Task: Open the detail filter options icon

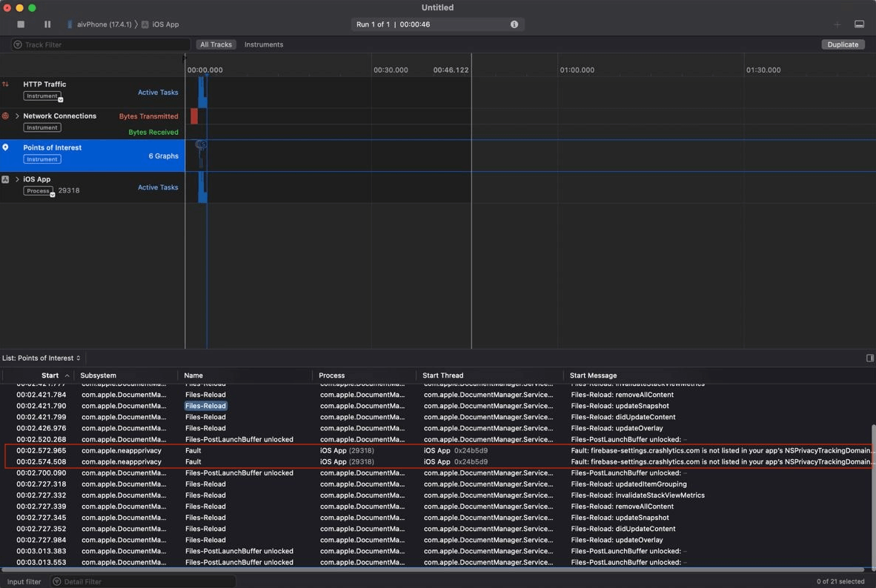Action: point(56,582)
